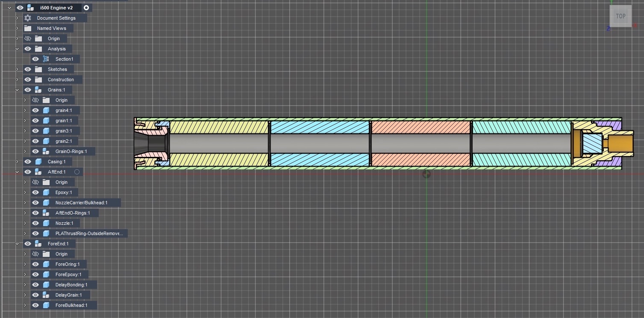The height and width of the screenshot is (318, 644).
Task: Select NozzleCarrier/Bulkhead:1 in the browser
Action: (x=81, y=203)
